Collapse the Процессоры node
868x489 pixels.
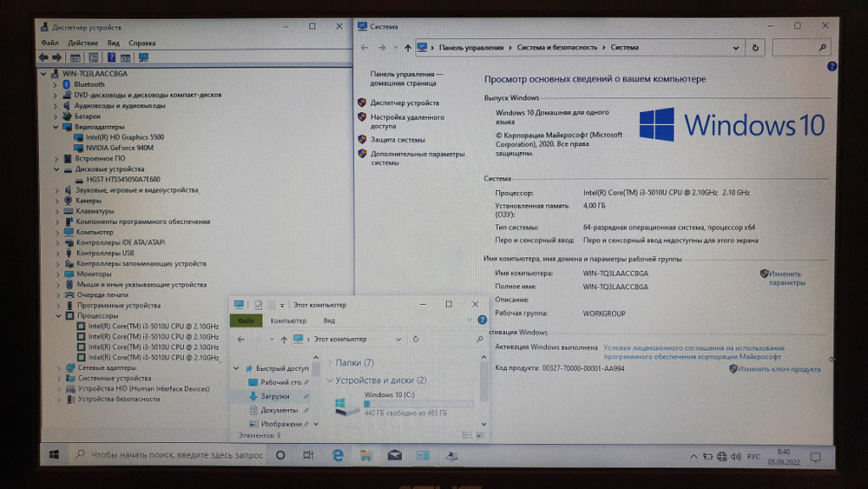[x=58, y=315]
